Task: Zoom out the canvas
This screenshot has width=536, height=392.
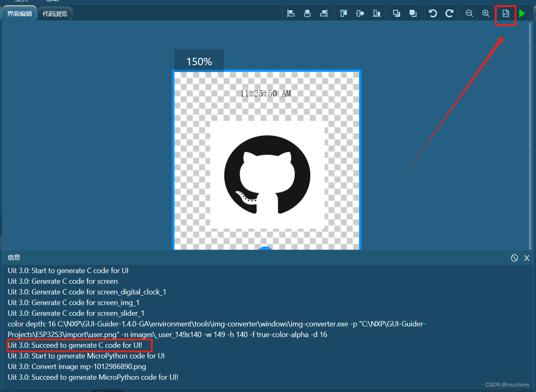Action: [x=470, y=14]
